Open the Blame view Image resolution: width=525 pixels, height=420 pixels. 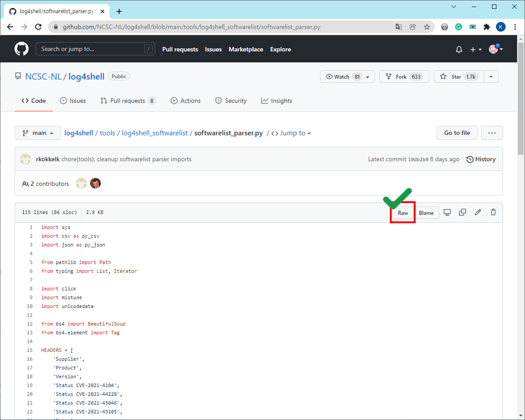click(426, 213)
